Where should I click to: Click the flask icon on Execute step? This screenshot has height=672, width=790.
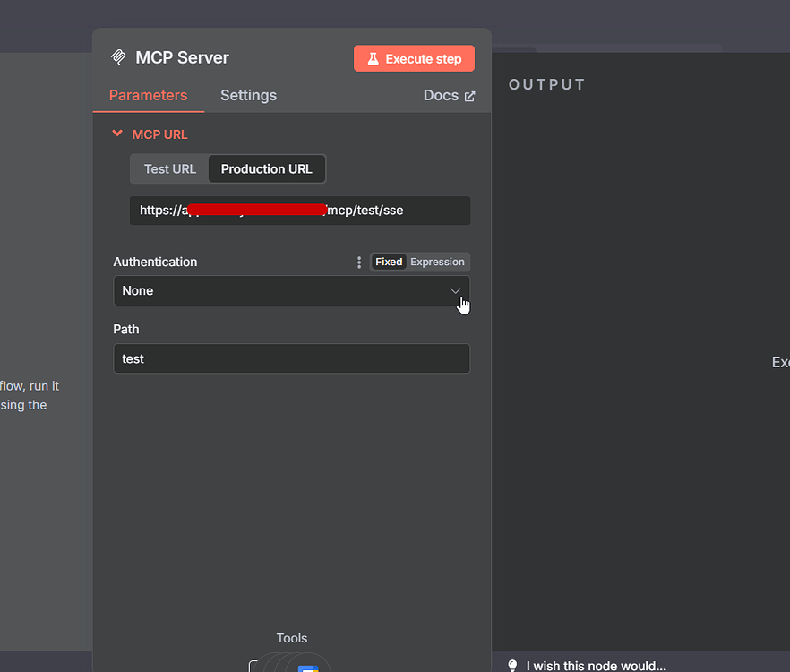[373, 58]
